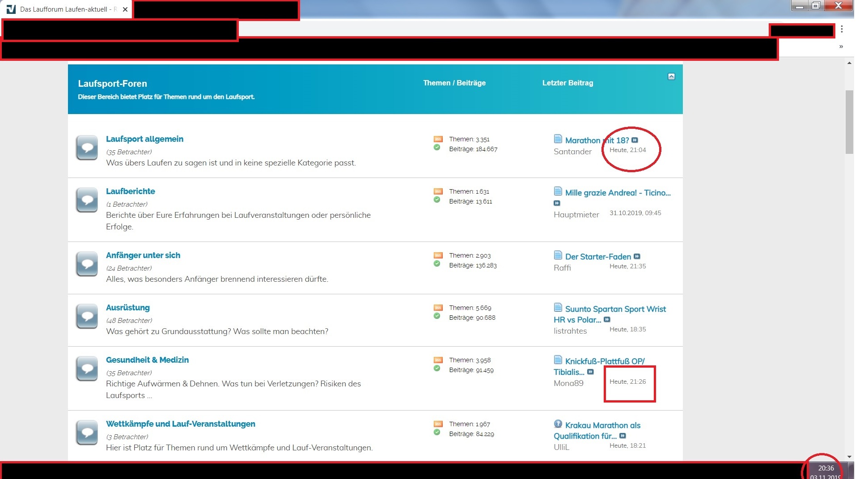Open the browser three-dot menu
The width and height of the screenshot is (868, 479).
click(842, 29)
